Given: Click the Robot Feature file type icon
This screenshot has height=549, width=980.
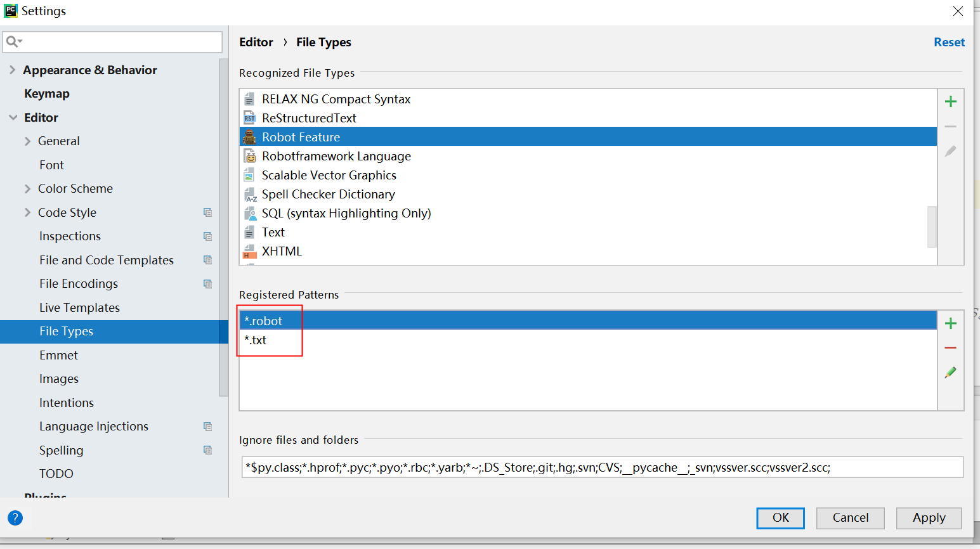Looking at the screenshot, I should (250, 137).
